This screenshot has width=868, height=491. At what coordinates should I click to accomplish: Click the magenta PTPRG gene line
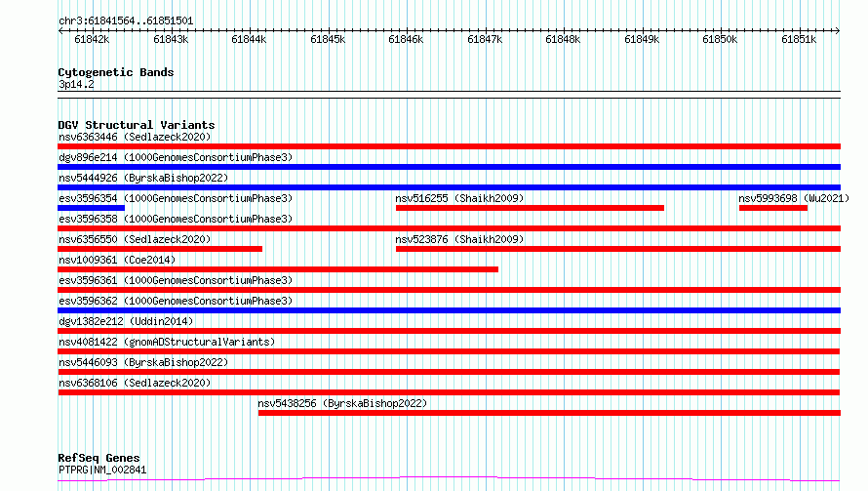coord(449,478)
